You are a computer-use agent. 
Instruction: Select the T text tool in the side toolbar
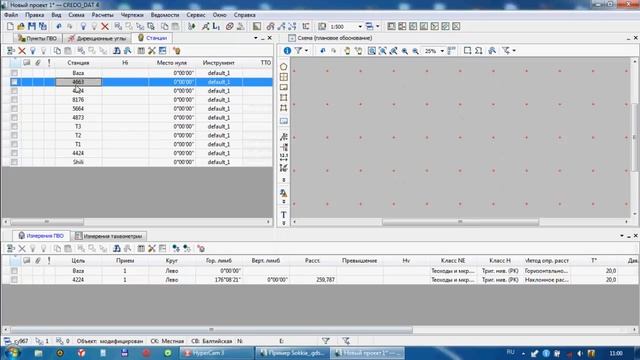coord(283,215)
